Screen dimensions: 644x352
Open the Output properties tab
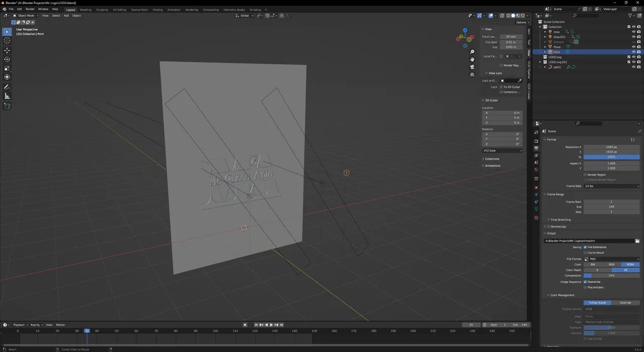(536, 148)
